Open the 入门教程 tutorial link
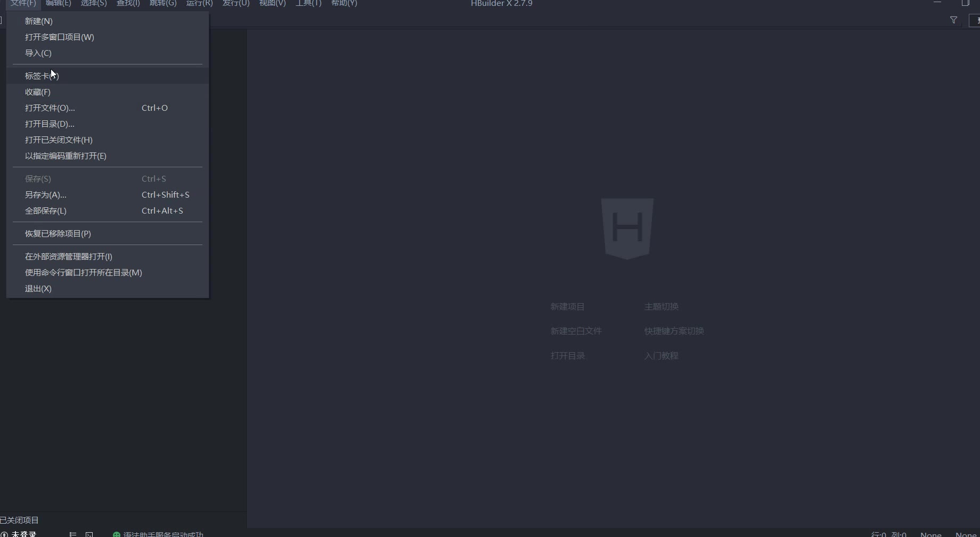 click(x=661, y=356)
